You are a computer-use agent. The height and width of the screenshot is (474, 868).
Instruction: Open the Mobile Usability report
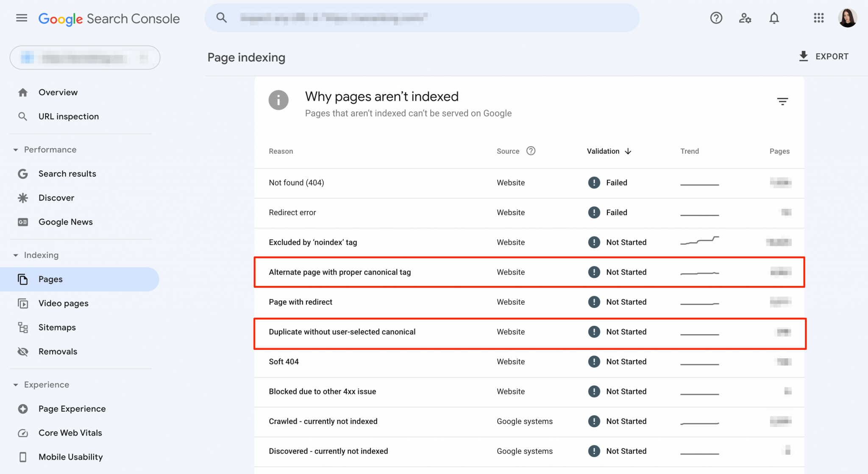tap(70, 457)
